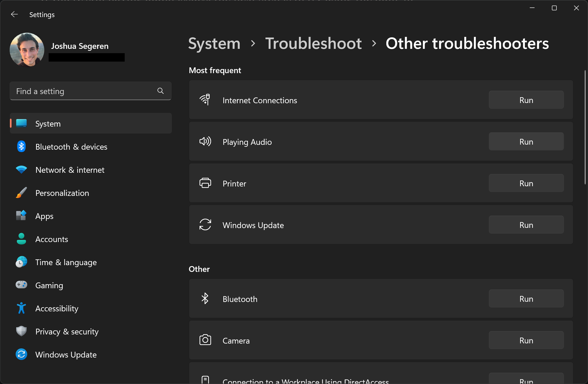
Task: Click the Windows Update refresh arrows icon
Action: 205,225
